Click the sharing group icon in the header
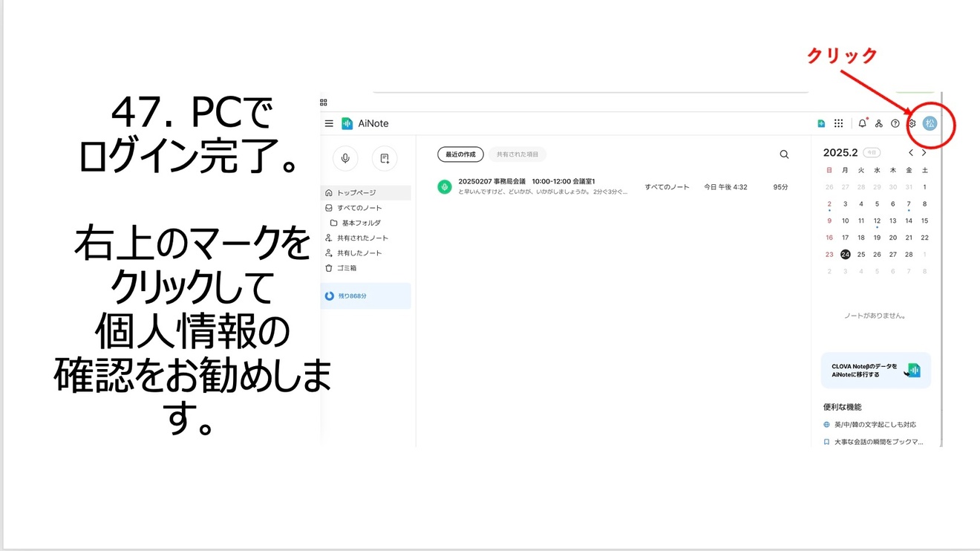The image size is (980, 551). click(x=879, y=123)
